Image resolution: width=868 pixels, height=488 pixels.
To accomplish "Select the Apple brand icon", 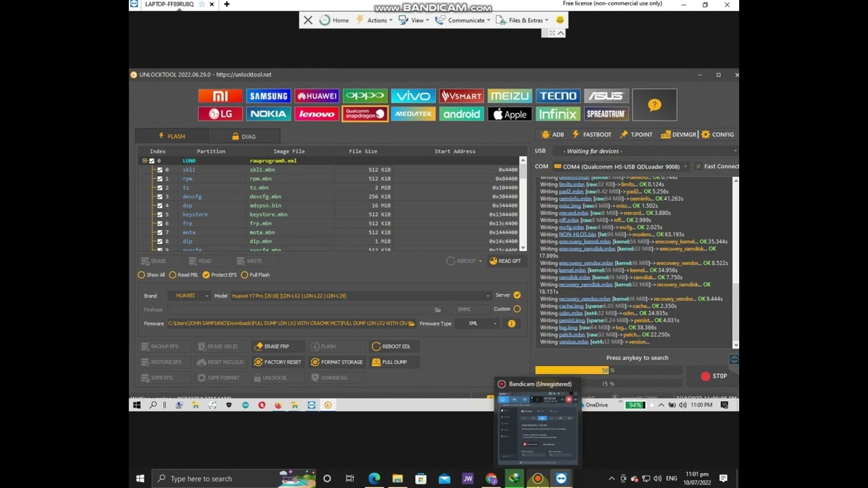I will pos(509,114).
